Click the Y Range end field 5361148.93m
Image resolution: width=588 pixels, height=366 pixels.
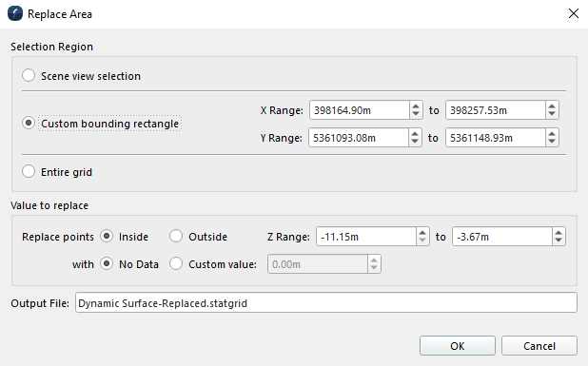pyautogui.click(x=496, y=138)
